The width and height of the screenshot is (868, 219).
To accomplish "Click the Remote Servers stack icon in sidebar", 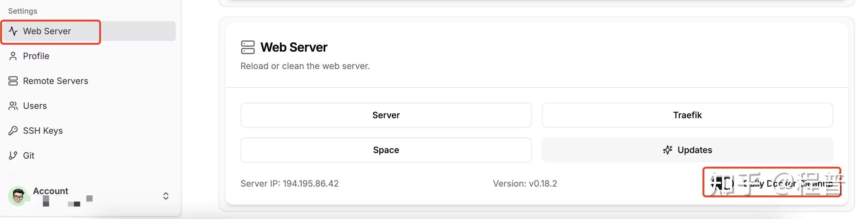I will [x=13, y=81].
